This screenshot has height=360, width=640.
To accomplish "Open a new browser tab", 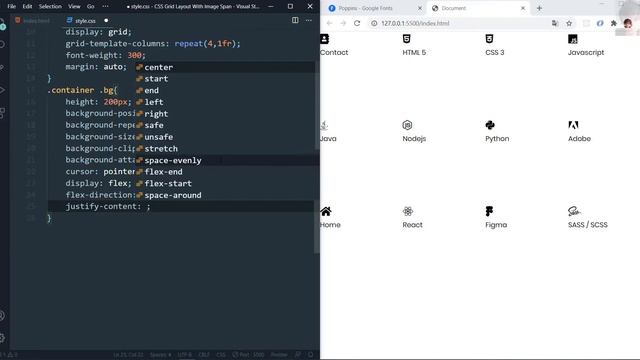I will pyautogui.click(x=539, y=8).
